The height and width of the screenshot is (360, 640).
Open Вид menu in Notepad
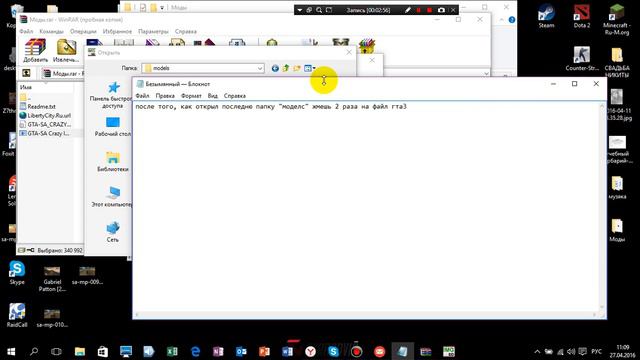(x=212, y=96)
